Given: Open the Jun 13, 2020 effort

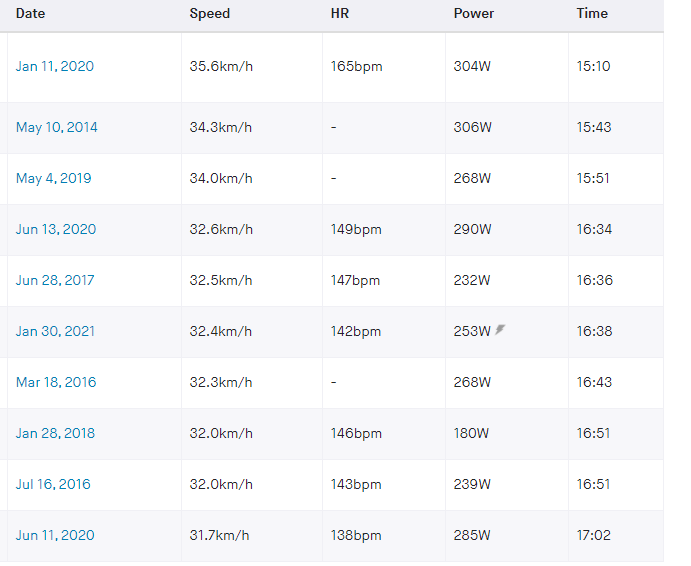Looking at the screenshot, I should tap(56, 230).
